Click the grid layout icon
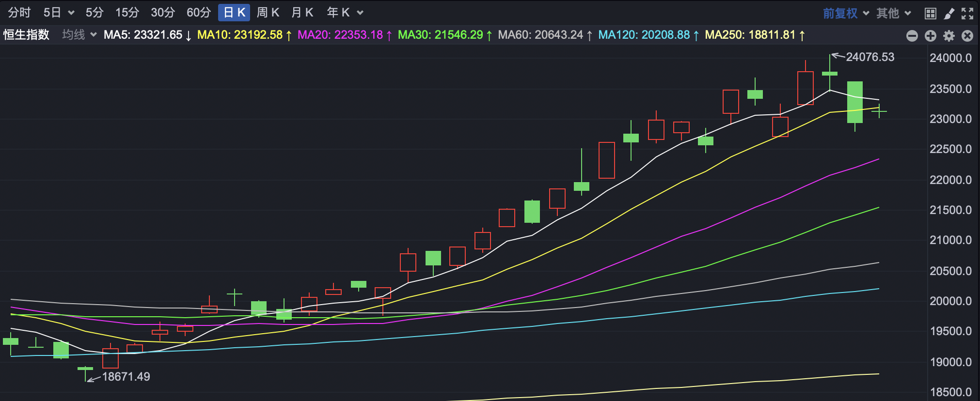The height and width of the screenshot is (401, 980). pos(930,13)
